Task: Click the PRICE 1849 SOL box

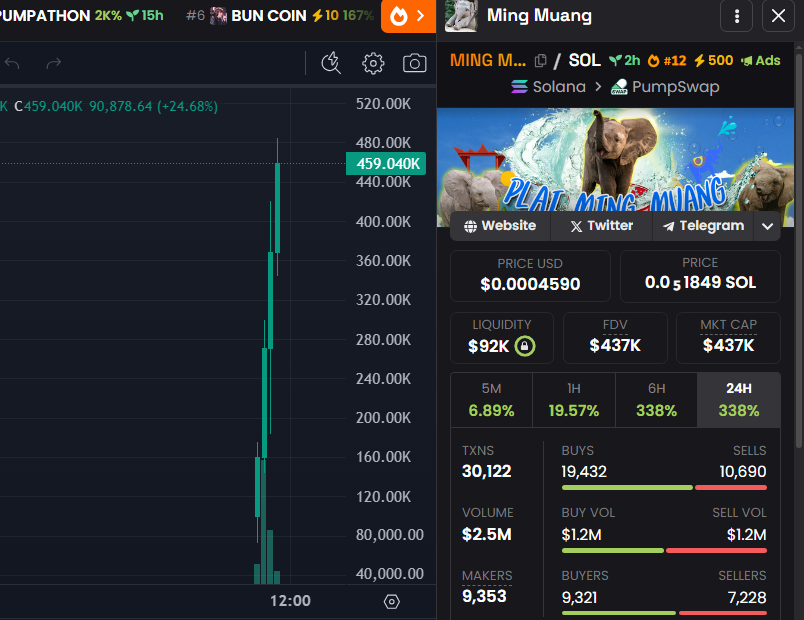Action: coord(700,276)
